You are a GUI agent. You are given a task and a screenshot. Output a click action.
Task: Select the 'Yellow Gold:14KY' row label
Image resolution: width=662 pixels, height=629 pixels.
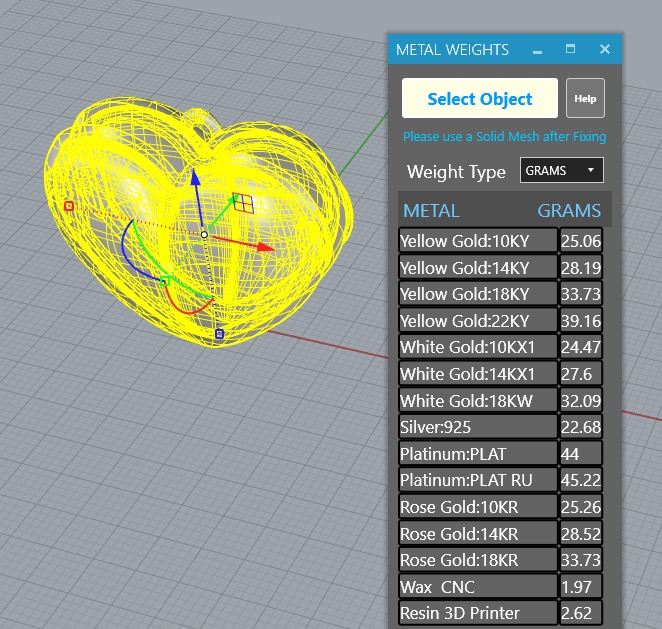coord(478,268)
